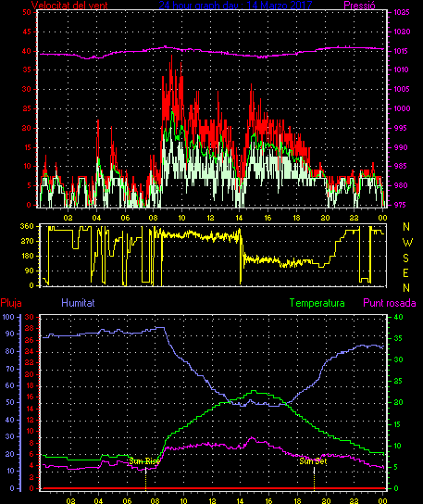
Task: Click the 'Velocitat del vent' label
Action: tap(69, 6)
